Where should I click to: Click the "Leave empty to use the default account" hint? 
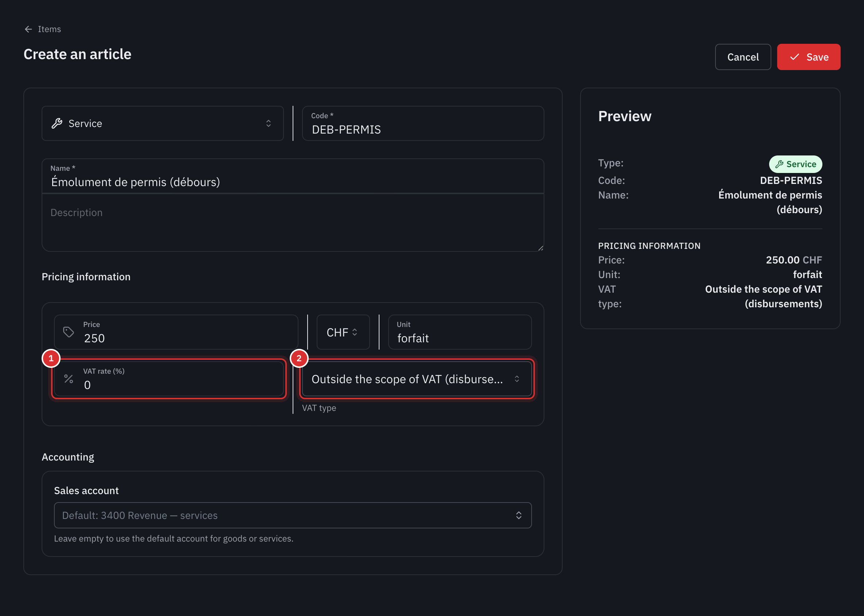(x=174, y=538)
